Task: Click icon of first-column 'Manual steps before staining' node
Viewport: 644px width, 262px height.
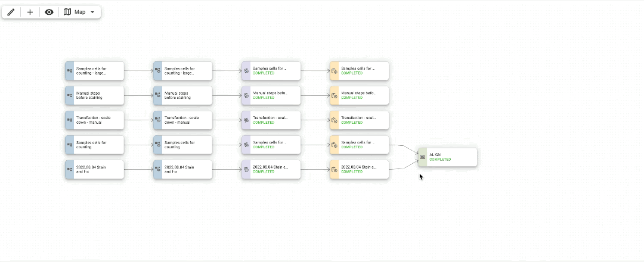Action: (69, 95)
